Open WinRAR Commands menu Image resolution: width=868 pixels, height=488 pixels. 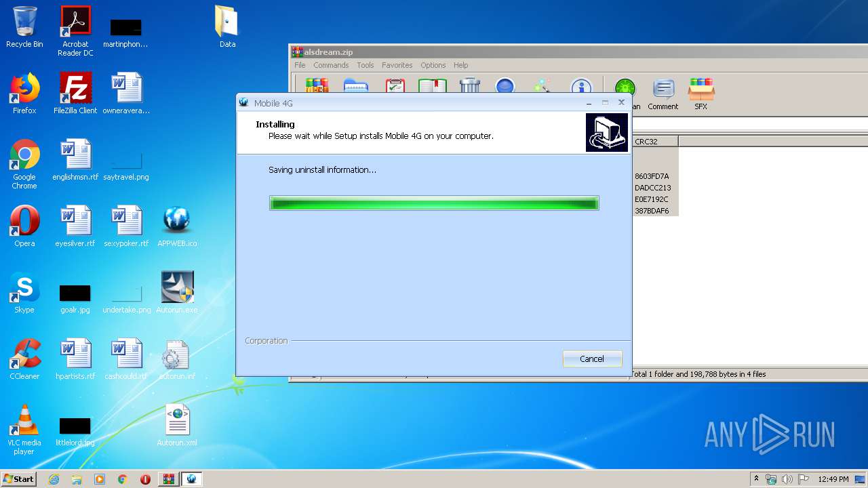click(x=331, y=65)
